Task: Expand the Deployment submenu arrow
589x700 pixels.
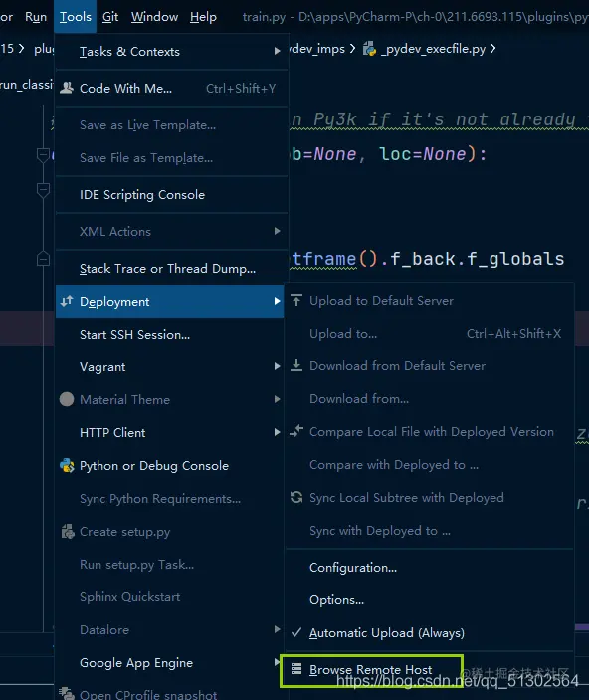Action: point(278,301)
